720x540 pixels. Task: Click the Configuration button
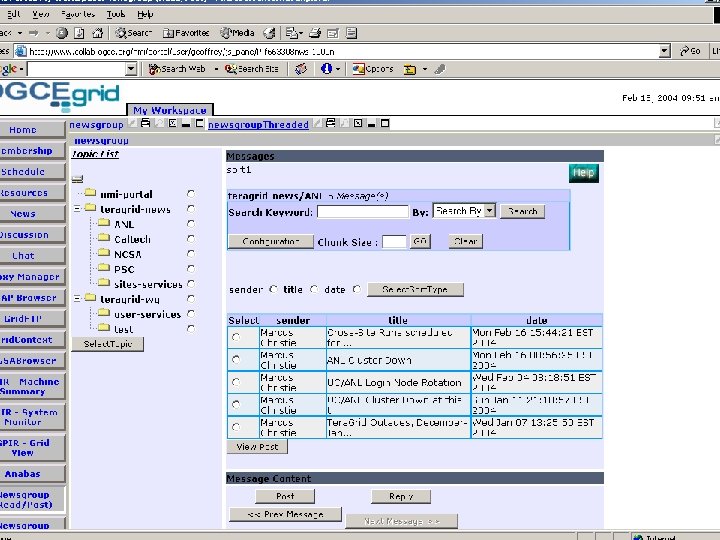click(x=271, y=241)
